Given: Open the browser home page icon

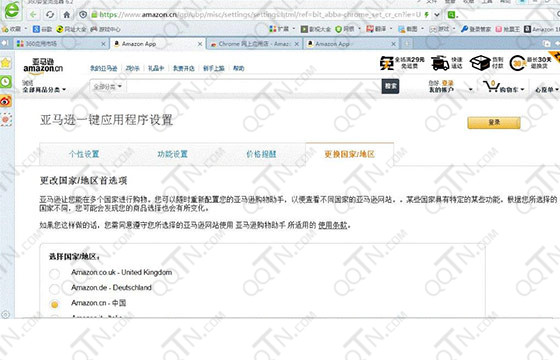Looking at the screenshot, I should [66, 15].
